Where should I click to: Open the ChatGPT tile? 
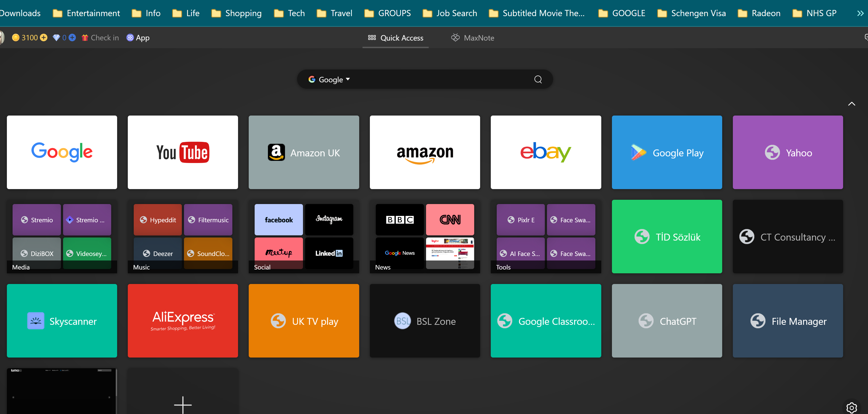[x=666, y=321]
